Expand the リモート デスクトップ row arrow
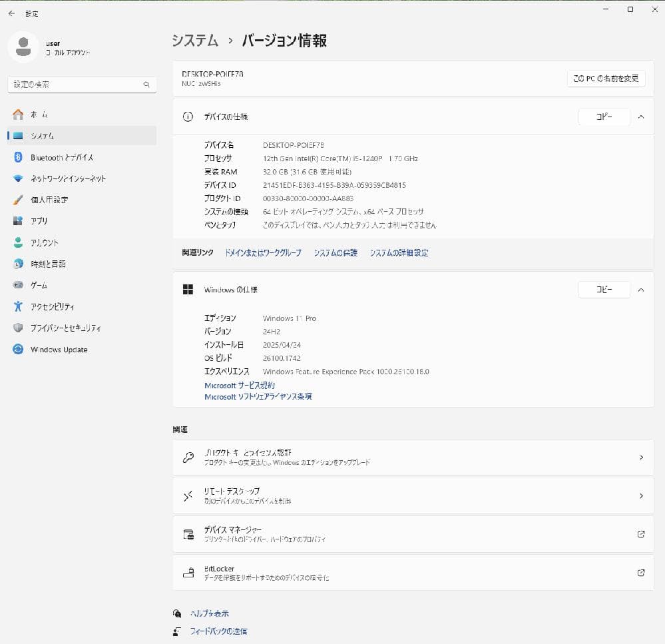This screenshot has width=665, height=644. (x=640, y=496)
